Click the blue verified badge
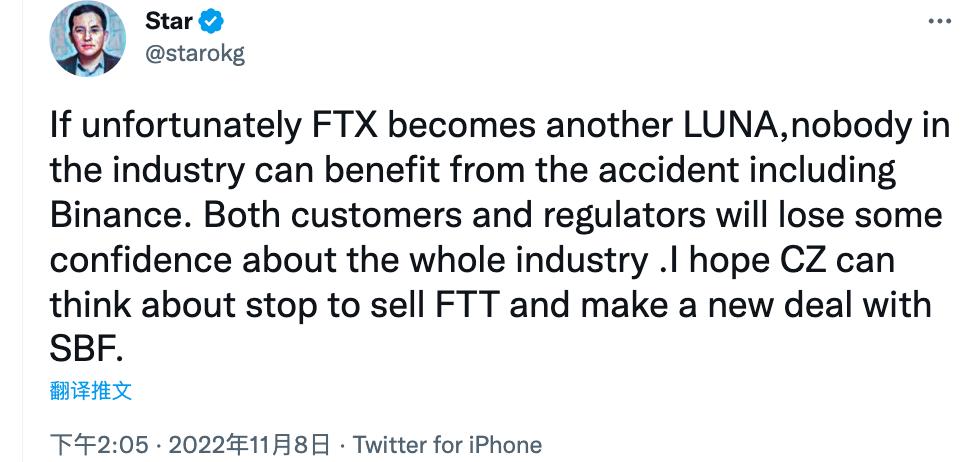 pos(213,21)
